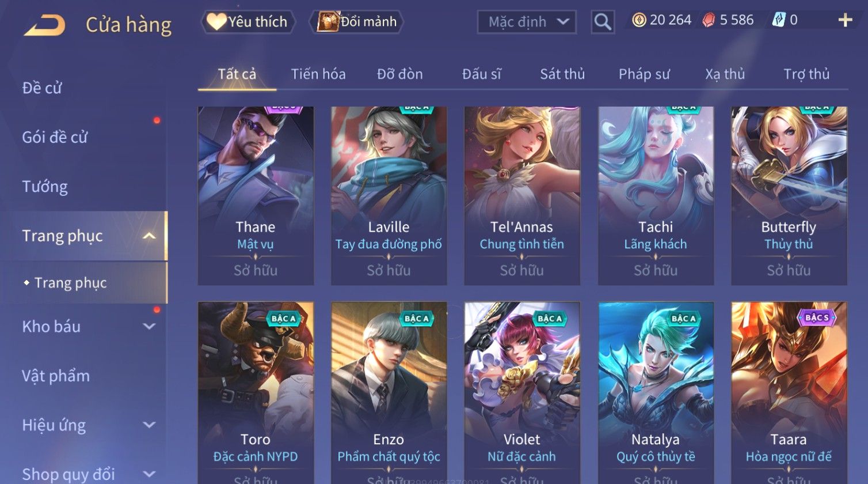Click the back arrow icon
The height and width of the screenshot is (484, 868).
(44, 25)
